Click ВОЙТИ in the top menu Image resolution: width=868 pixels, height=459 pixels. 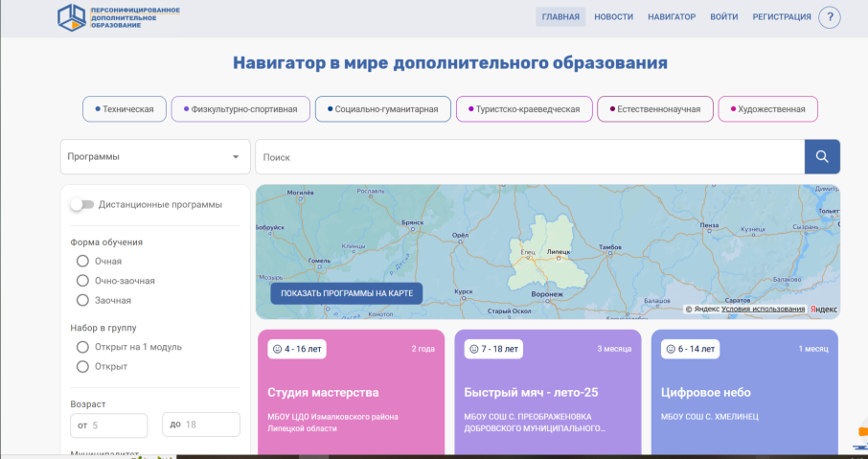[724, 17]
